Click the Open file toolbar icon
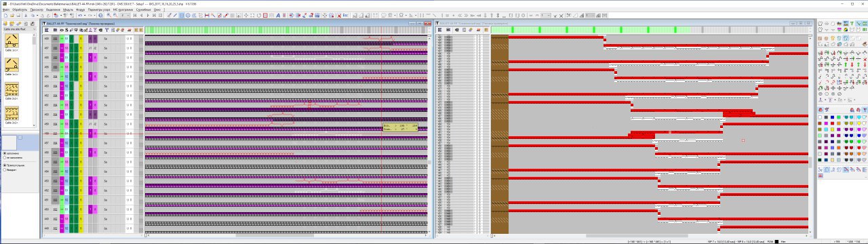The height and width of the screenshot is (244, 868). 12,16
